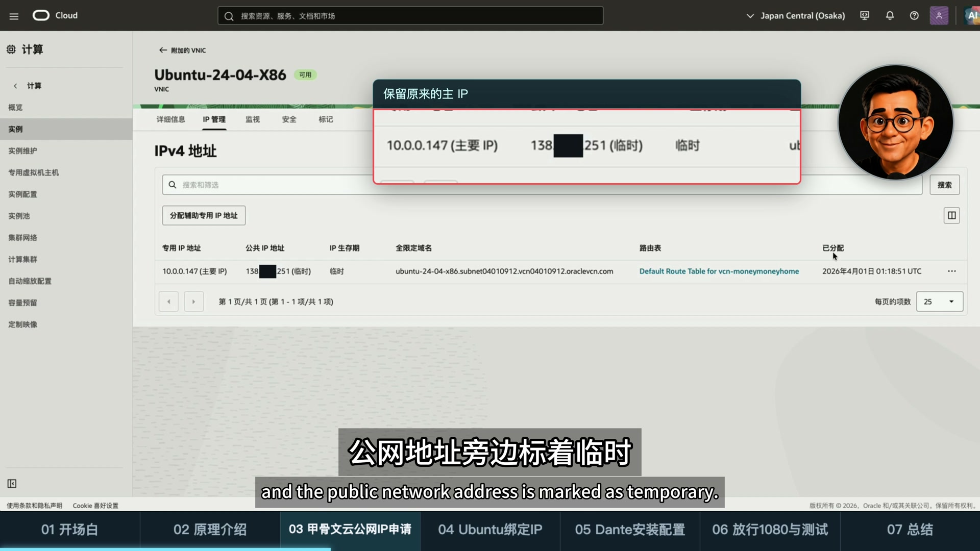Switch to the 监视 tab
The width and height of the screenshot is (980, 551).
253,119
